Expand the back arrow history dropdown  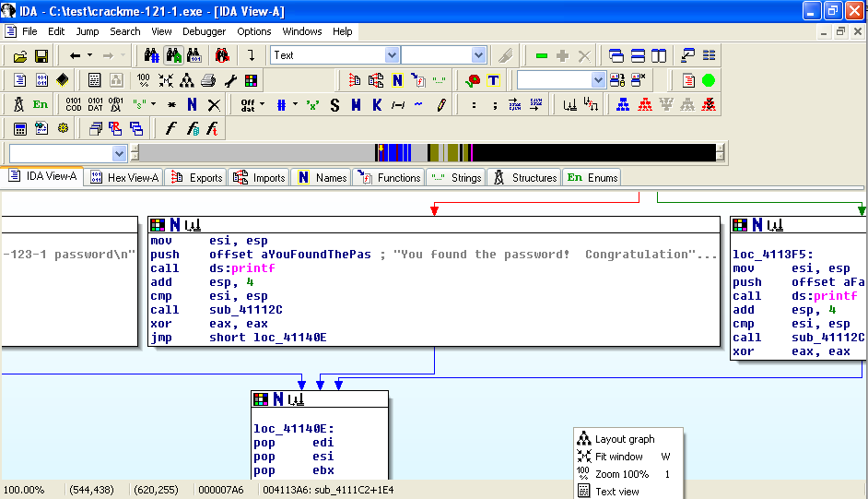point(90,56)
